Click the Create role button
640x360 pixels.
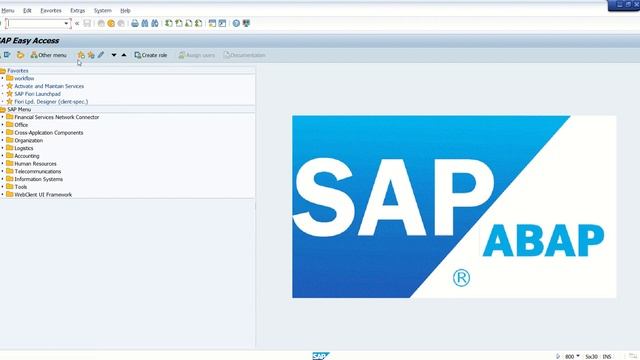(x=151, y=55)
